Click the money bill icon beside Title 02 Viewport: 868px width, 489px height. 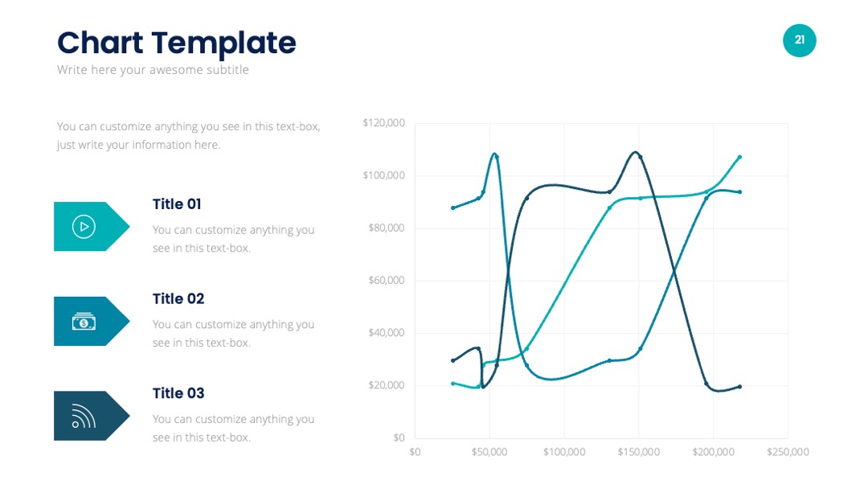coord(84,321)
